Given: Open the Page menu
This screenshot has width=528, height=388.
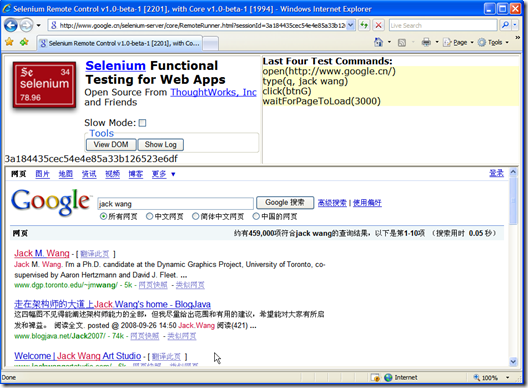Looking at the screenshot, I should tap(458, 42).
